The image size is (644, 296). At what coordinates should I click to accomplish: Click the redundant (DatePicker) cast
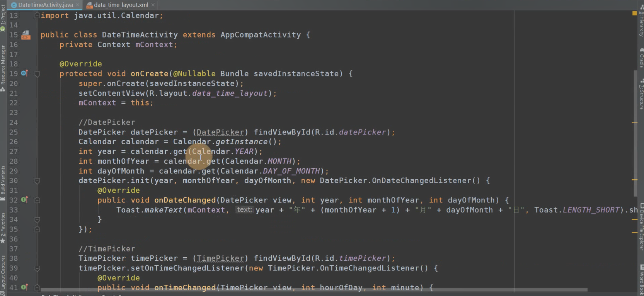tap(220, 132)
